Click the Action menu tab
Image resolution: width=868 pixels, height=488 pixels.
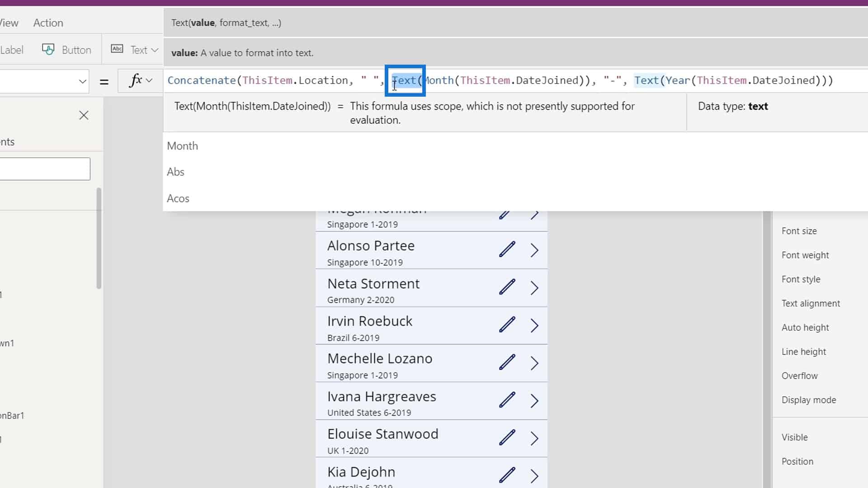[x=47, y=23]
